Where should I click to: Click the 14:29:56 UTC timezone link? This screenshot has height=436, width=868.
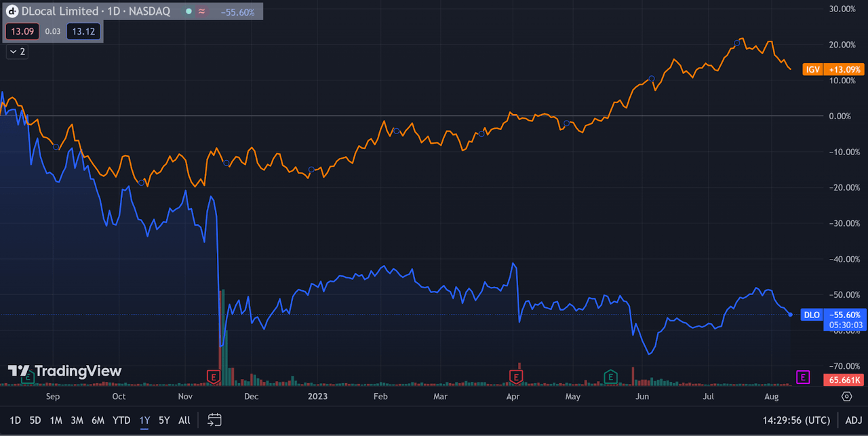[x=797, y=420]
